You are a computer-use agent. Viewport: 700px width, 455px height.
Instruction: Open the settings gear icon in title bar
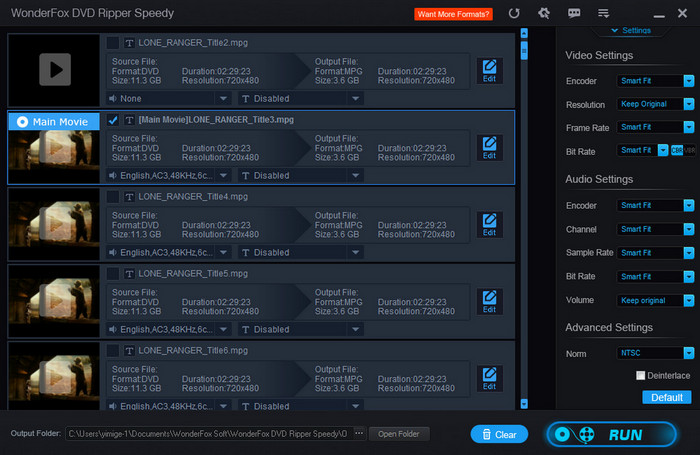pos(543,13)
